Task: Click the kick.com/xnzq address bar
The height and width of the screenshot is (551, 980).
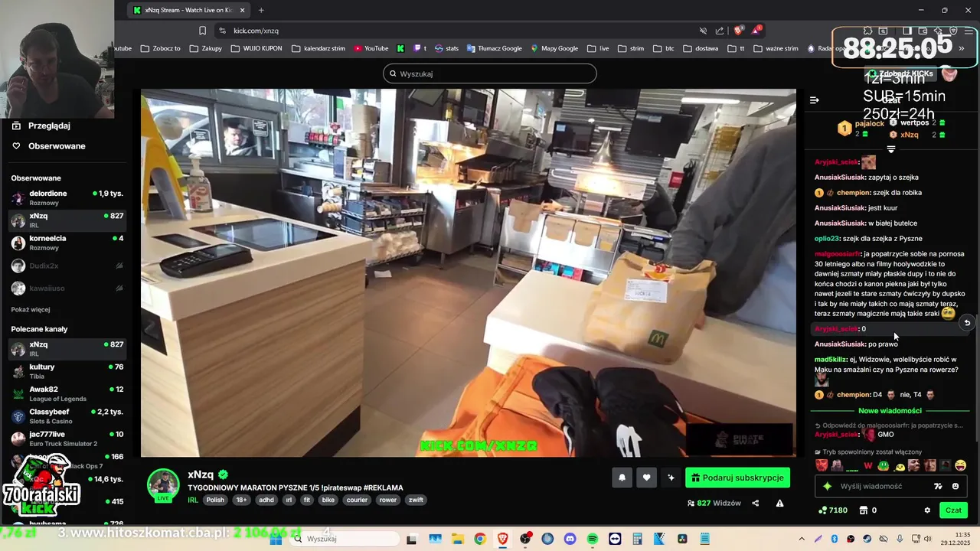Action: pyautogui.click(x=459, y=31)
